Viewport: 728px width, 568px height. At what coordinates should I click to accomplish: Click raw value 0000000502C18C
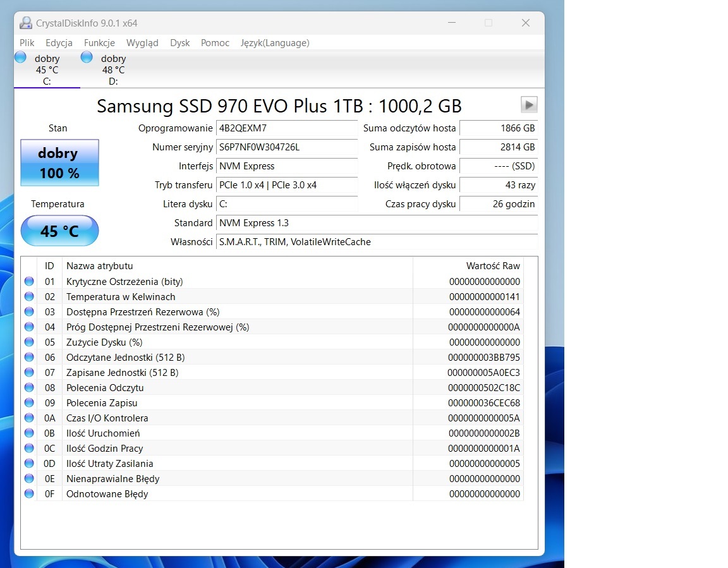click(x=484, y=387)
